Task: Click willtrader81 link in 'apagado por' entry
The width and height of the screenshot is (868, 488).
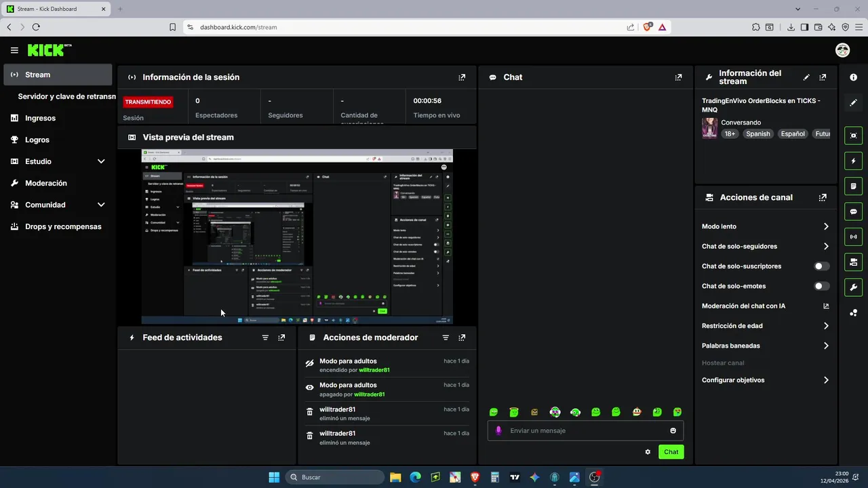Action: click(370, 394)
